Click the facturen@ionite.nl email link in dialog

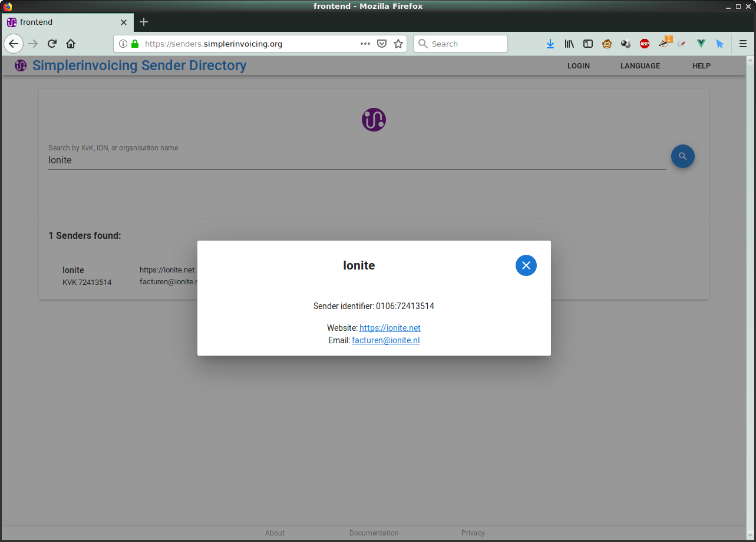click(385, 340)
